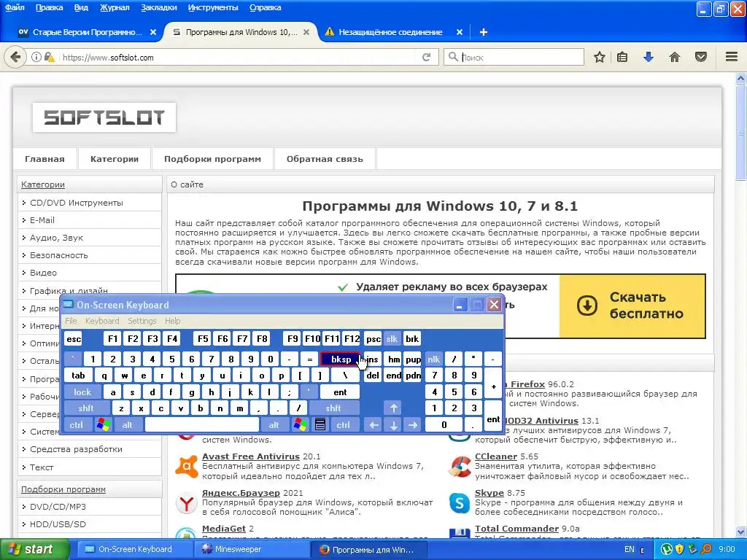Open the Журнал browser menu
This screenshot has height=560, width=747.
coord(115,7)
